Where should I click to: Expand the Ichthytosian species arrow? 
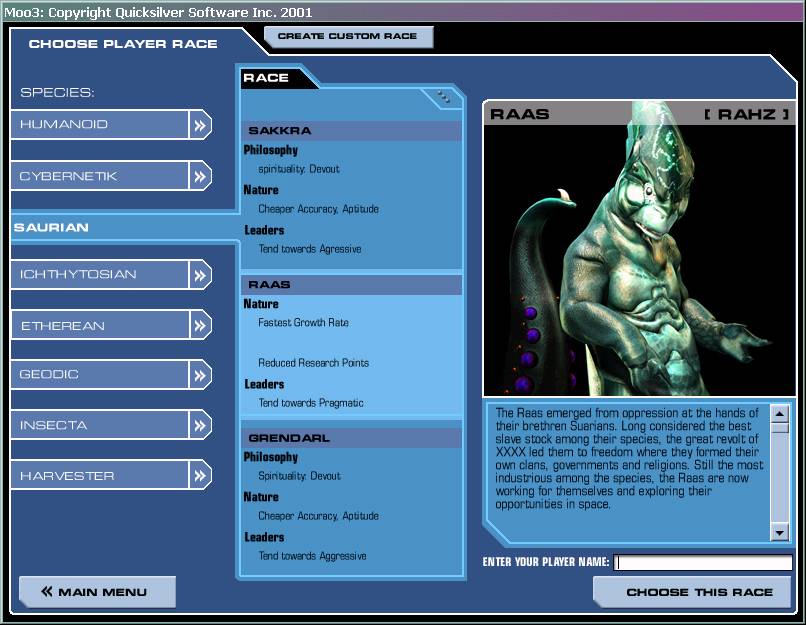[x=200, y=275]
